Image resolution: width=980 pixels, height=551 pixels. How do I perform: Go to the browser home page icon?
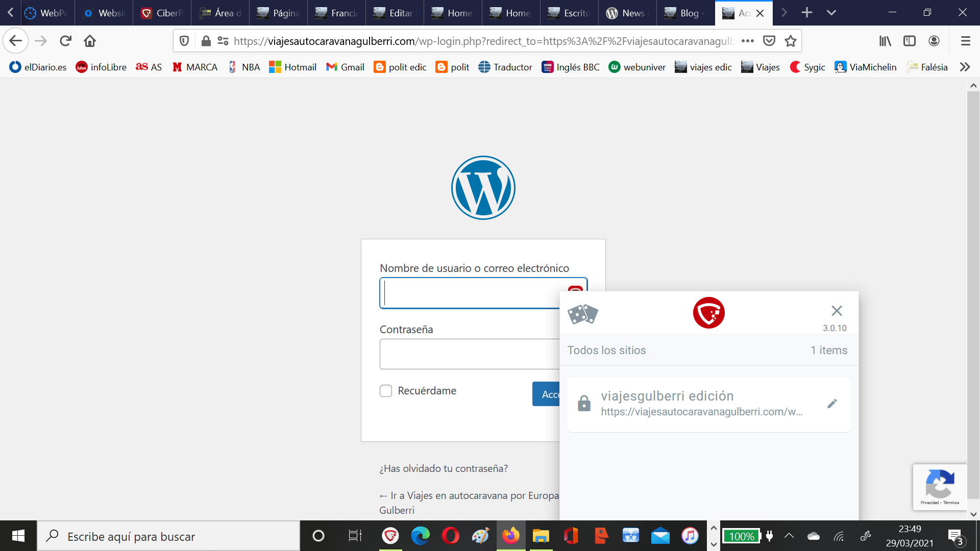[x=90, y=41]
